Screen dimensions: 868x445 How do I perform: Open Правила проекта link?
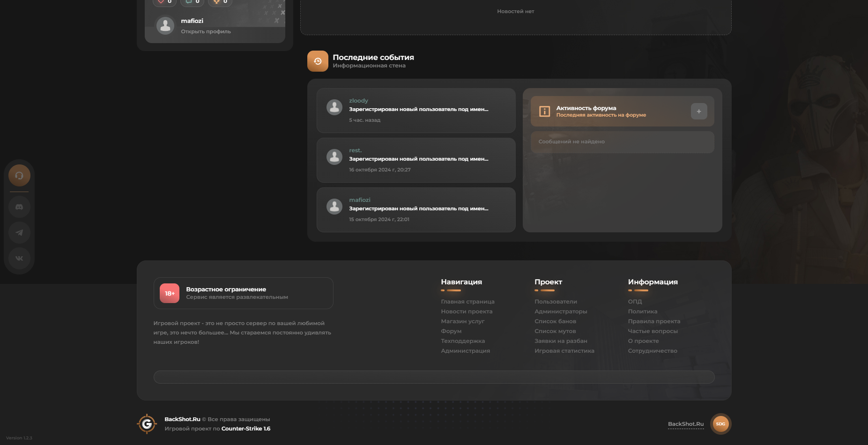tap(654, 321)
